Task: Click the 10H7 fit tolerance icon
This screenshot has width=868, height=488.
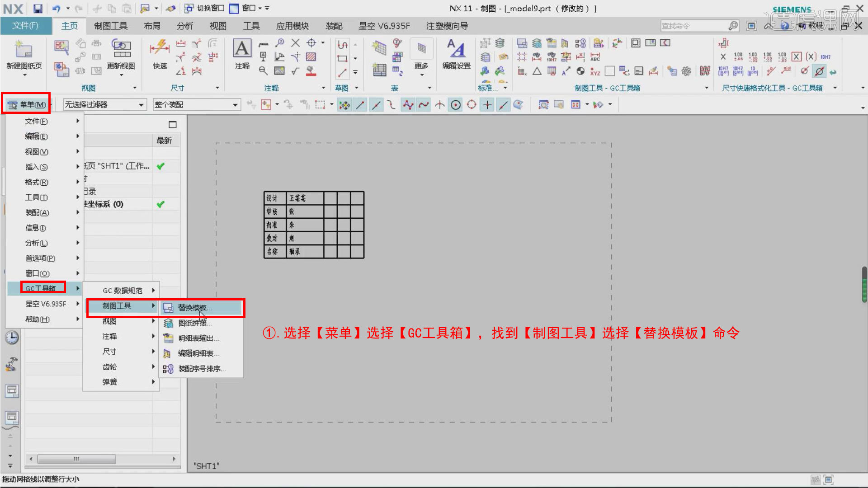Action: coord(826,57)
